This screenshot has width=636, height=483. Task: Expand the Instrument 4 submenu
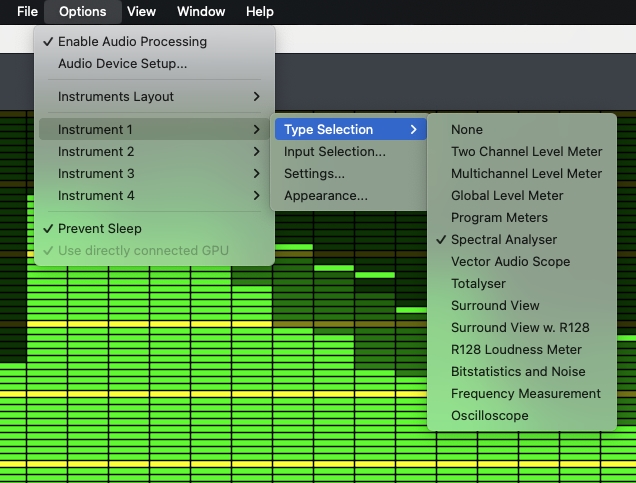[154, 195]
